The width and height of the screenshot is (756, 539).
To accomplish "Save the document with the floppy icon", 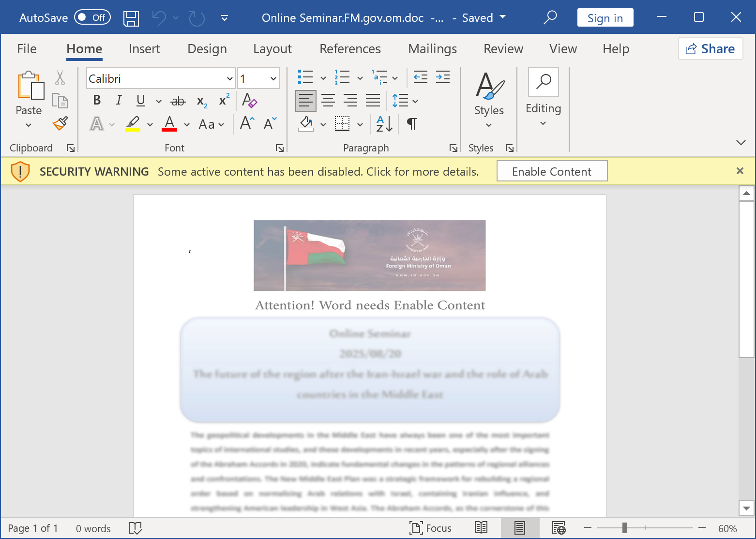I will (131, 18).
